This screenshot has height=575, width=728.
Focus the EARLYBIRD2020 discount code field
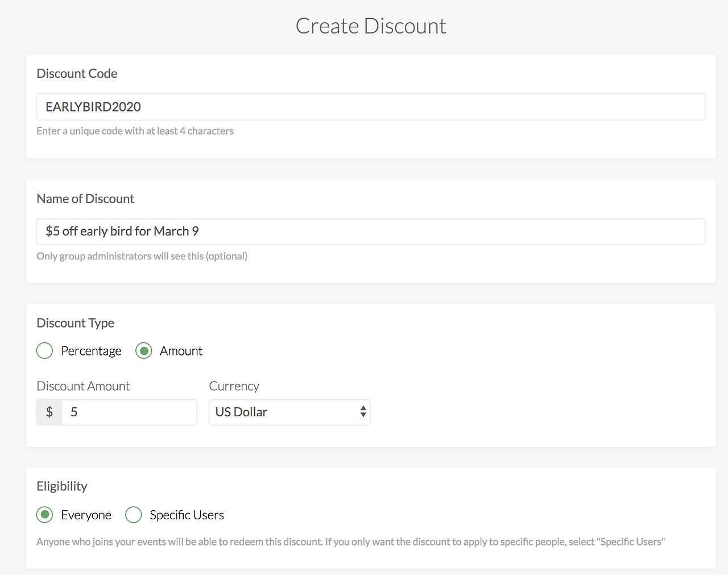(371, 107)
